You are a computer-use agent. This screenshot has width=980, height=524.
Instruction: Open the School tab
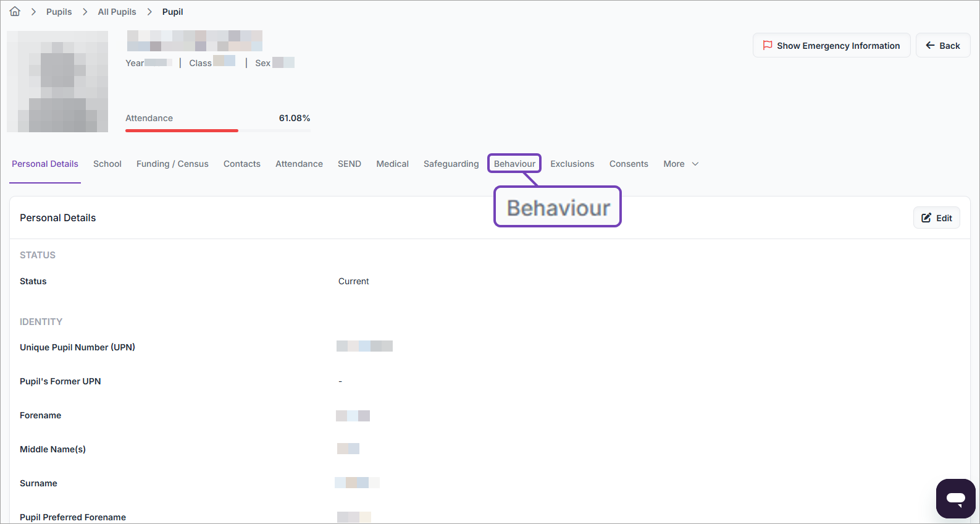pyautogui.click(x=107, y=164)
